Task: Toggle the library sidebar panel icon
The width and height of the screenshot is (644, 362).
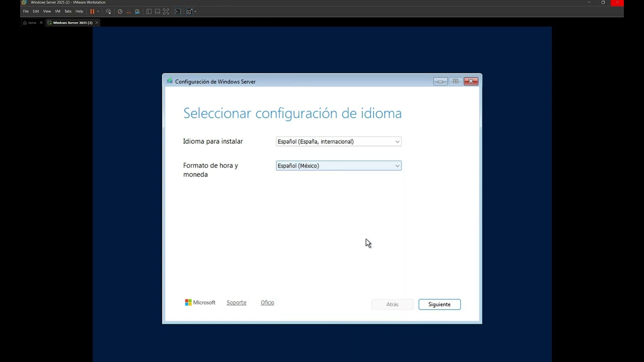Action: point(149,11)
